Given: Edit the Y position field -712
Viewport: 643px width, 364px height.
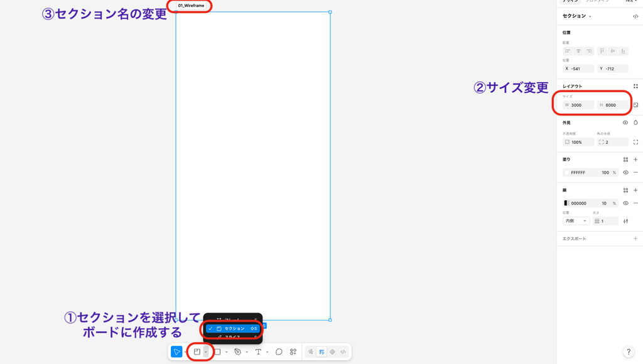Looking at the screenshot, I should (613, 68).
